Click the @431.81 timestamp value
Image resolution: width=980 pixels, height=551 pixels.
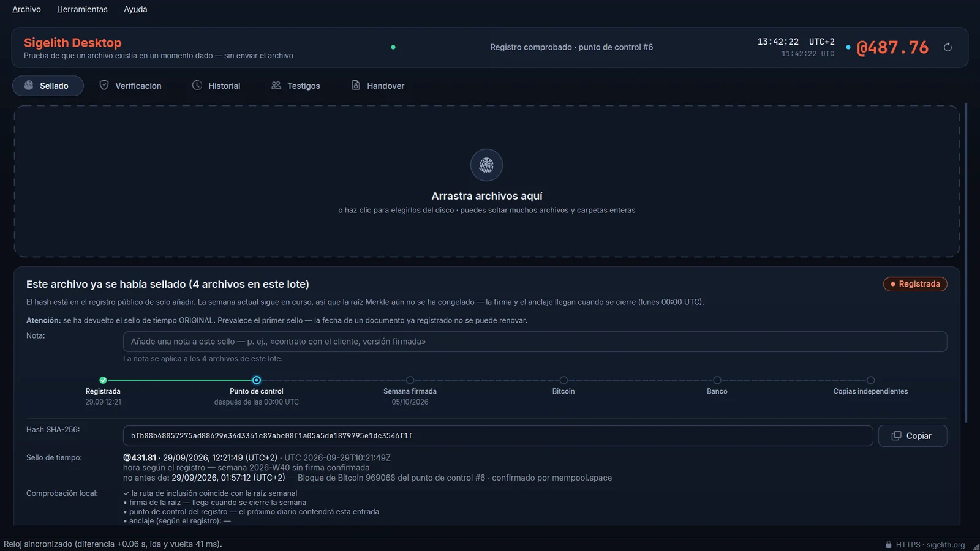pyautogui.click(x=140, y=457)
